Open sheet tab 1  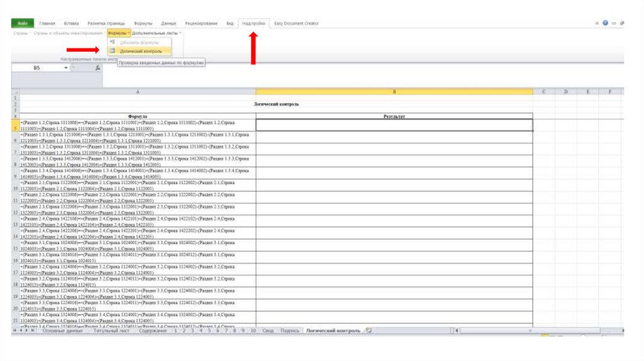(175, 331)
